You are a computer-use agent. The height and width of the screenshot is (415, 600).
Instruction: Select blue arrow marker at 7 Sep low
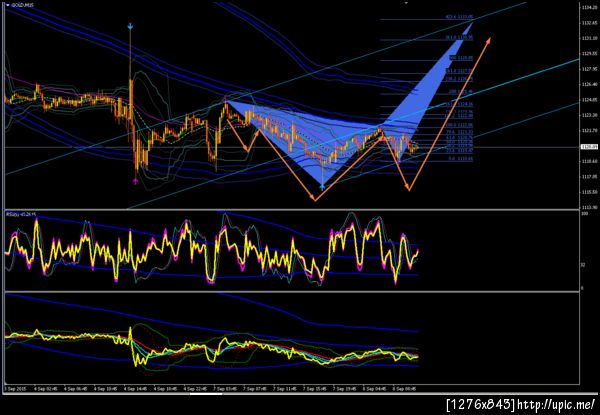pyautogui.click(x=322, y=187)
